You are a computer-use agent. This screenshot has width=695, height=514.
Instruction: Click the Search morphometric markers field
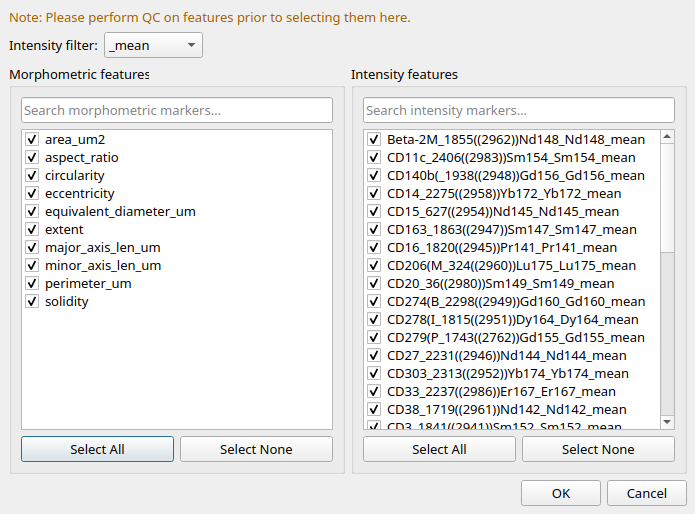pyautogui.click(x=177, y=110)
